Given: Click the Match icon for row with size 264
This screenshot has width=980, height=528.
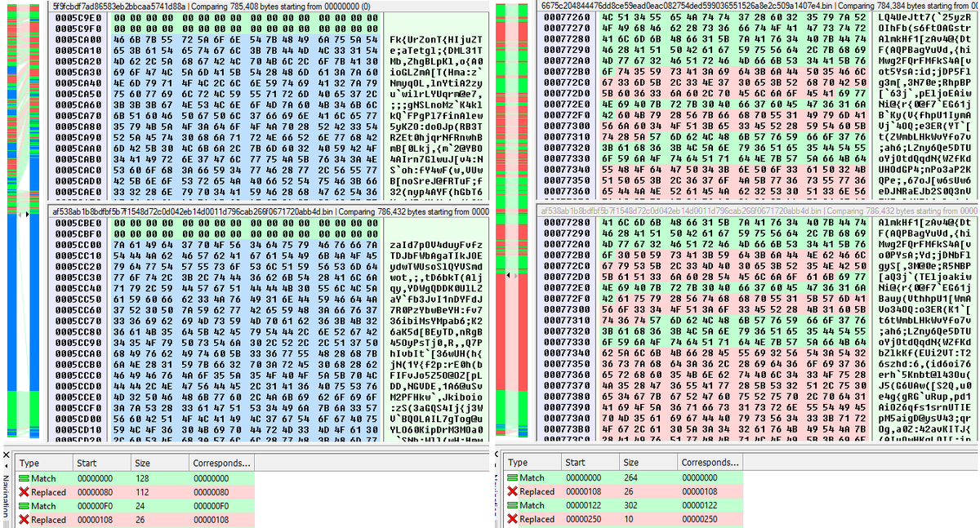Looking at the screenshot, I should pyautogui.click(x=513, y=477).
